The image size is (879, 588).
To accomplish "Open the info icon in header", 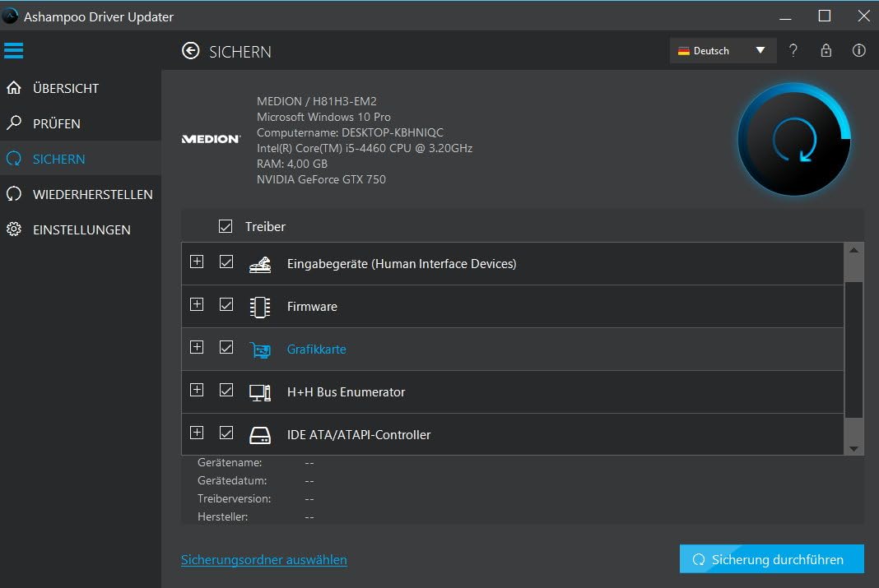I will tap(858, 50).
